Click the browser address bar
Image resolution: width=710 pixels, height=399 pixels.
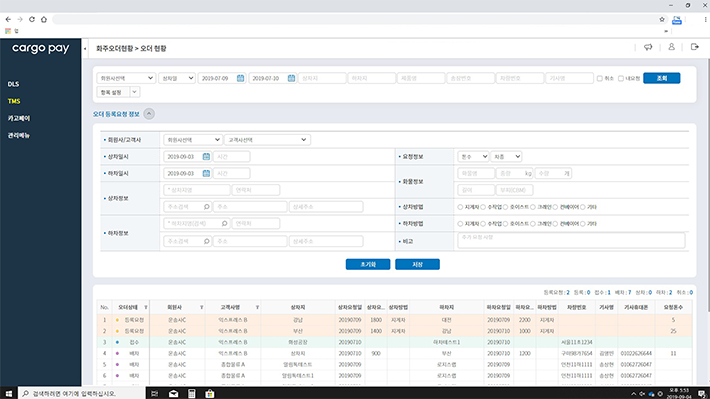(353, 19)
